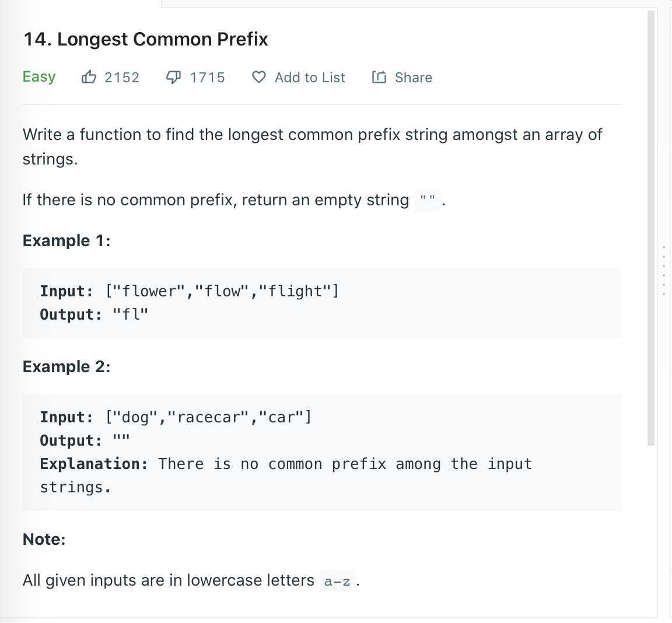
Task: Click the Explanation text in Example 2
Action: 286,475
